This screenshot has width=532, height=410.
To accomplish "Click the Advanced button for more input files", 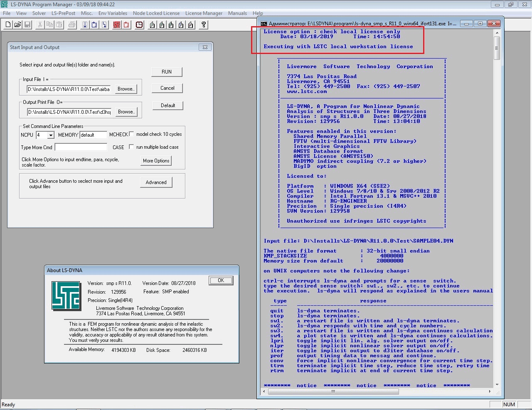I will [156, 182].
